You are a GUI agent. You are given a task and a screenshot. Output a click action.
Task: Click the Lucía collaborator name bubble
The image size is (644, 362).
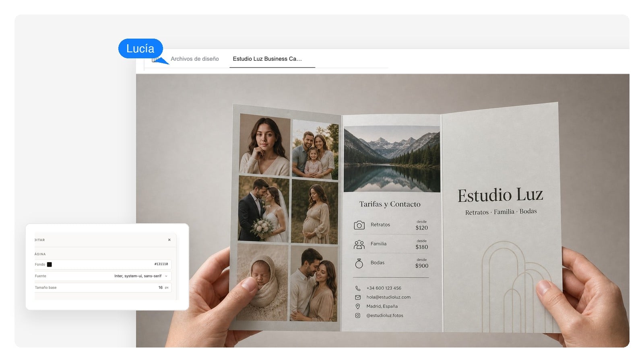pyautogui.click(x=140, y=49)
